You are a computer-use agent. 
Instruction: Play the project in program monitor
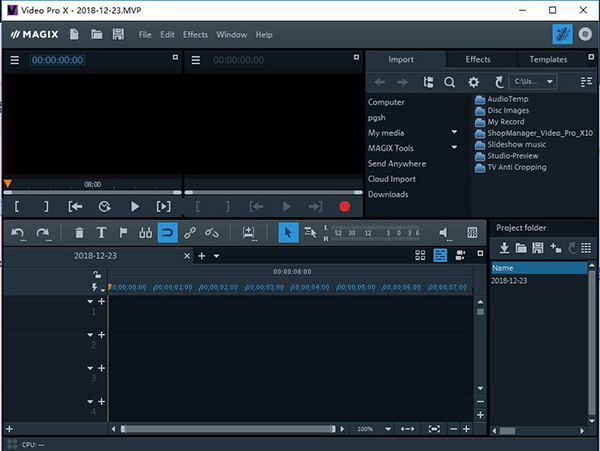(x=135, y=207)
